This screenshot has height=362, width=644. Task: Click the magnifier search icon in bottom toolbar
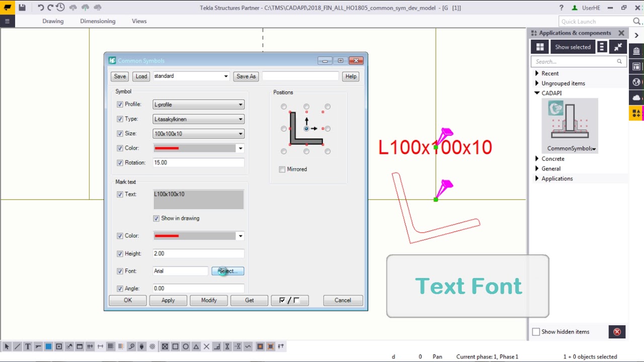[131, 346]
